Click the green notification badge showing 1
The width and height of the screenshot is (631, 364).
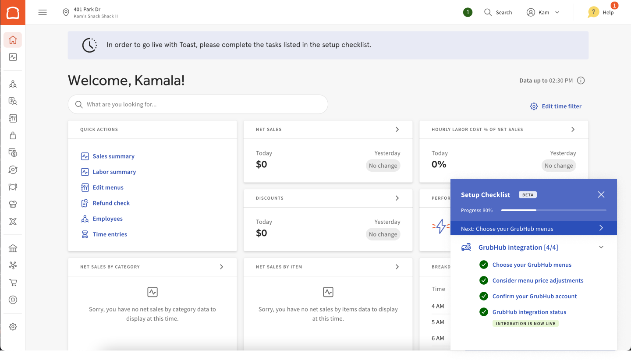point(468,12)
